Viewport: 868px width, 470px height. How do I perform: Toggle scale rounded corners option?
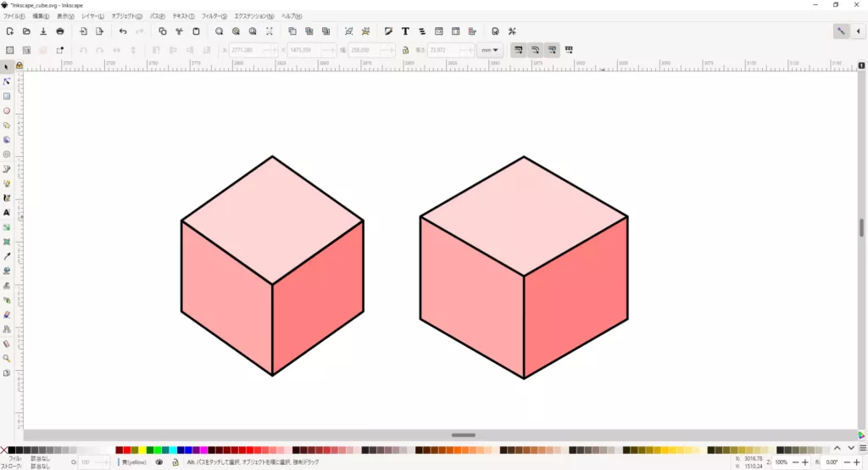point(536,50)
